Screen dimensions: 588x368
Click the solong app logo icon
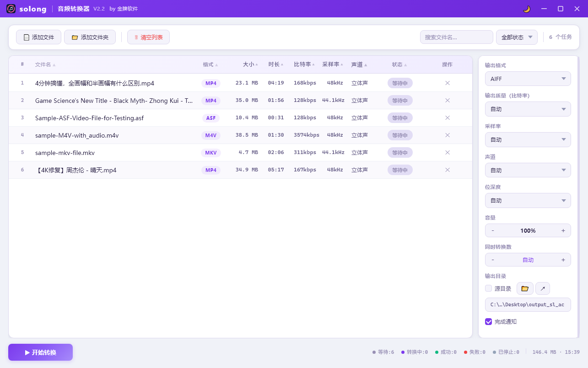point(11,9)
